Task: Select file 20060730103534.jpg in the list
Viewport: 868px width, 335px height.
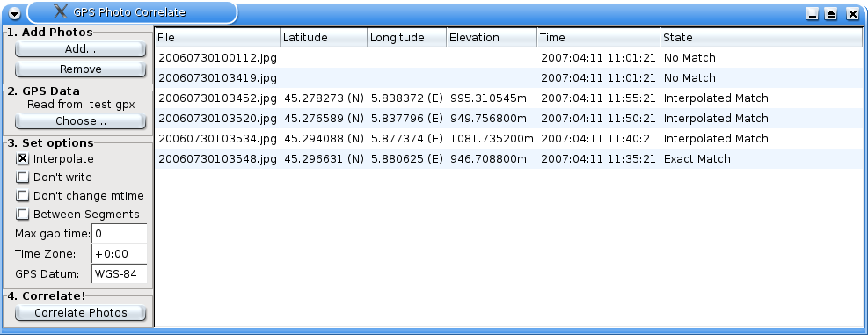Action: point(217,139)
